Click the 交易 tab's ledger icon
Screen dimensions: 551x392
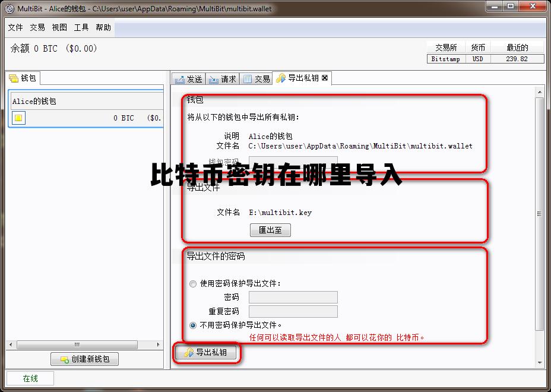pyautogui.click(x=248, y=78)
